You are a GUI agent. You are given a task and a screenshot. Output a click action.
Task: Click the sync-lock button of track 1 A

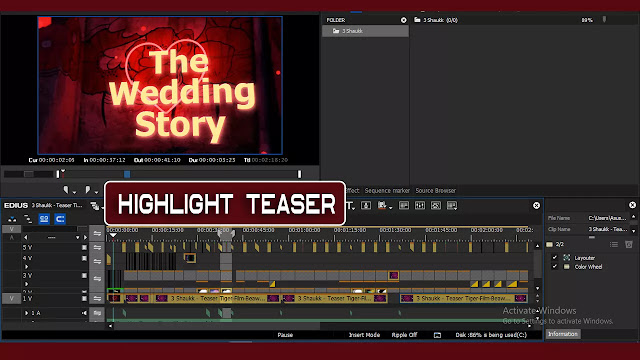click(97, 313)
